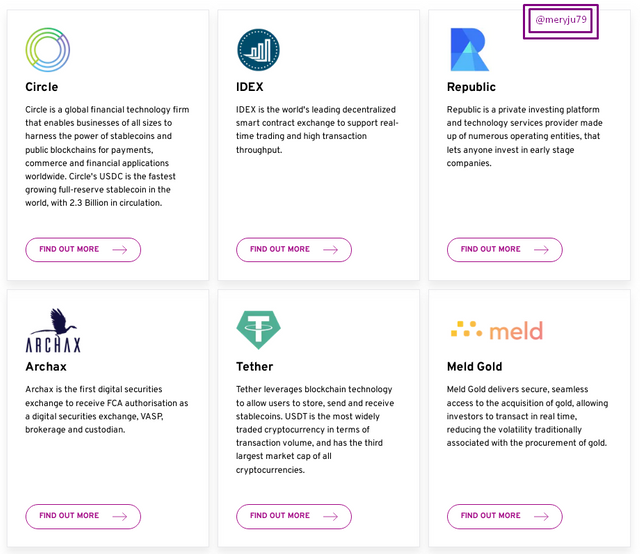Image resolution: width=640 pixels, height=554 pixels.
Task: Open Find Out More for Circle
Action: [x=83, y=249]
